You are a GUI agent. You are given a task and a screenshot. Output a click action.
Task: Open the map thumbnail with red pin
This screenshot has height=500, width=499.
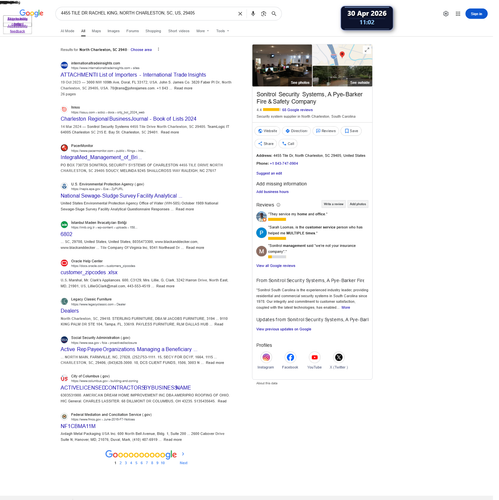(x=343, y=55)
